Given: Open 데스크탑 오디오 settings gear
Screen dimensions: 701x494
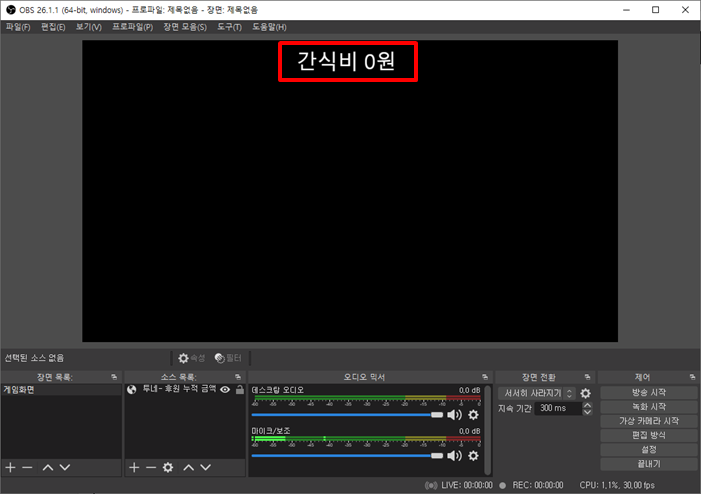Looking at the screenshot, I should coord(473,415).
